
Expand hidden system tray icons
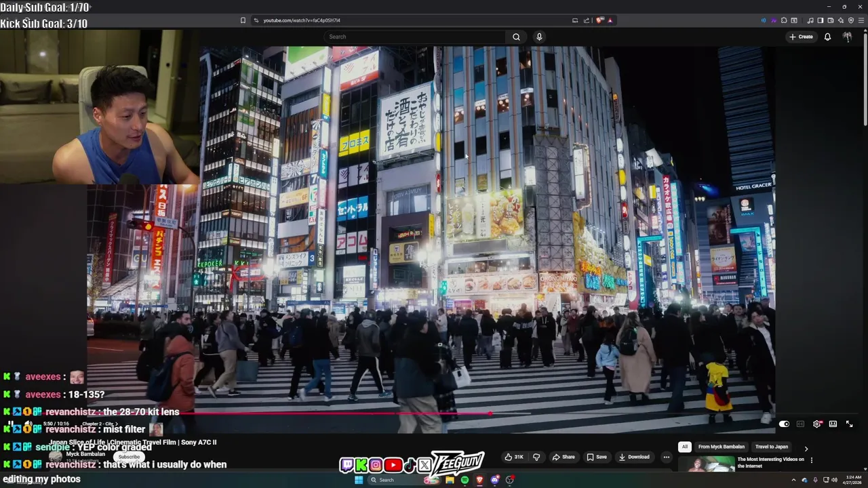[793, 480]
